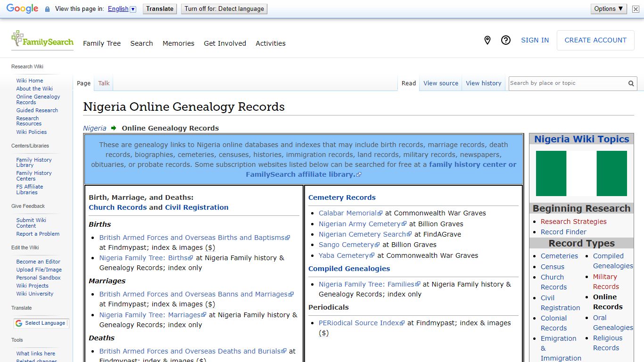Viewport: 644px width, 362px height.
Task: Open the Civil Registration heading link
Action: tap(197, 207)
